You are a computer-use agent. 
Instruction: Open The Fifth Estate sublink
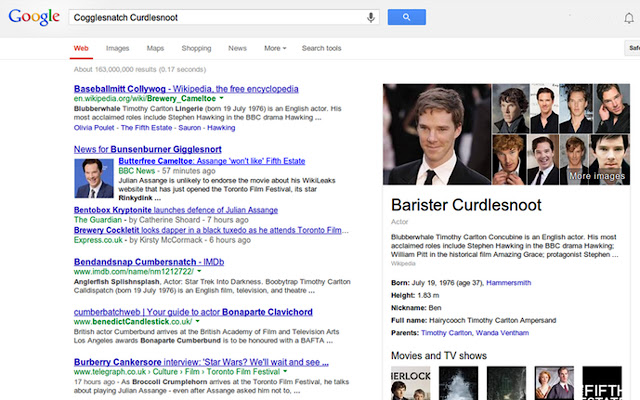click(x=147, y=128)
